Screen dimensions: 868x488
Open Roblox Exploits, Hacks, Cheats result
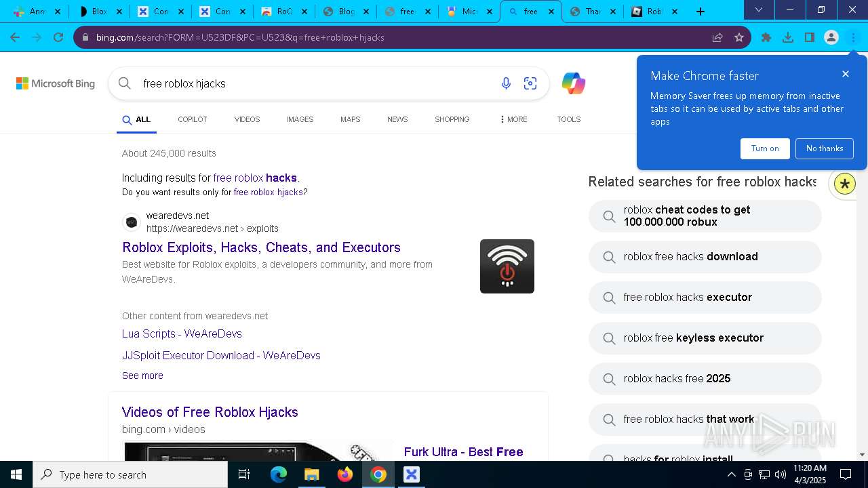point(261,247)
